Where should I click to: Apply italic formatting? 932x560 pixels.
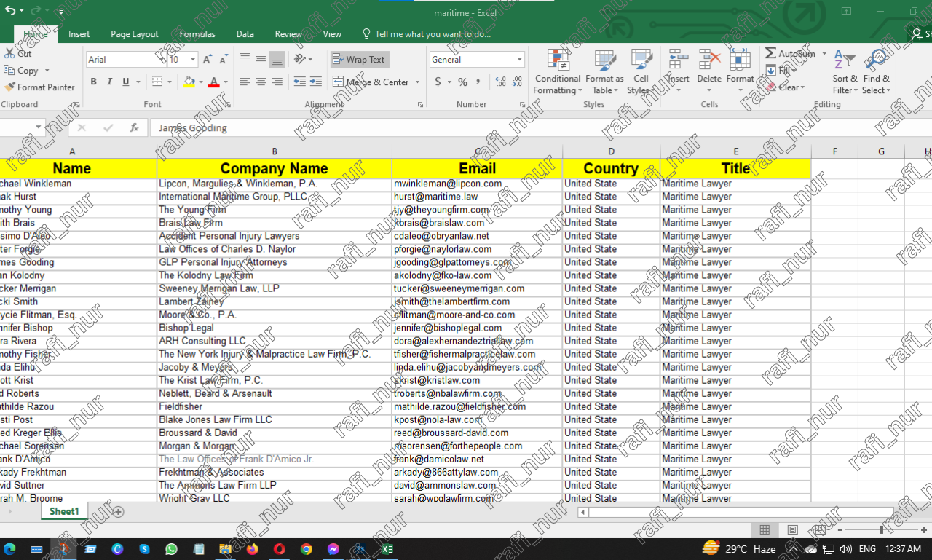[x=109, y=82]
